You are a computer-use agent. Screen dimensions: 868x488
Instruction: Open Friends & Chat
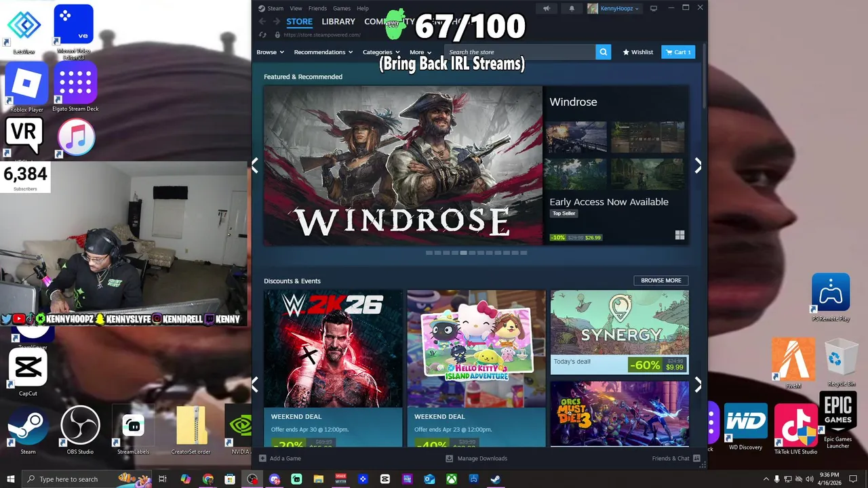pos(676,459)
